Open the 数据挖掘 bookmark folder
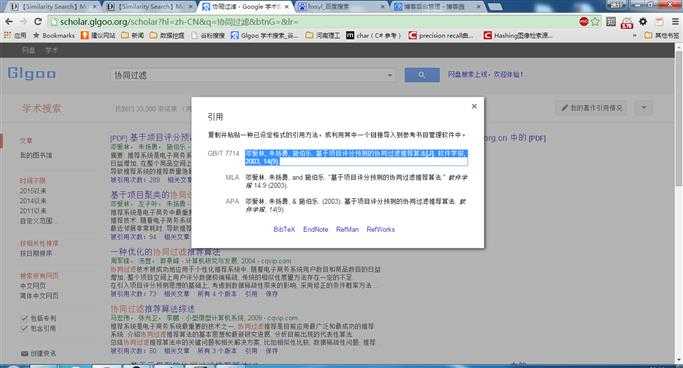683x368 pixels. tap(167, 35)
